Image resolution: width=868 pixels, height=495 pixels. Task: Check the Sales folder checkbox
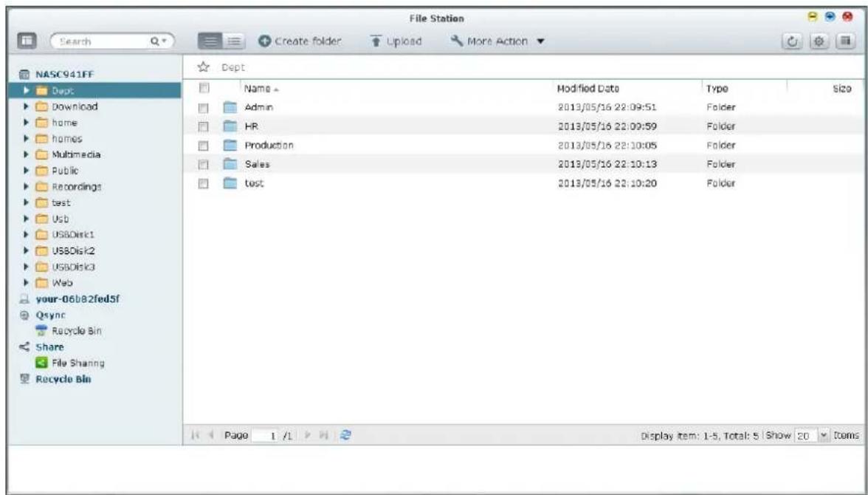[x=203, y=165]
